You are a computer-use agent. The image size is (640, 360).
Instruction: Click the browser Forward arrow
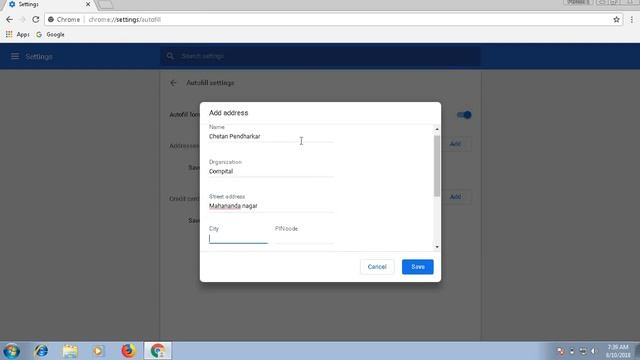[22, 20]
